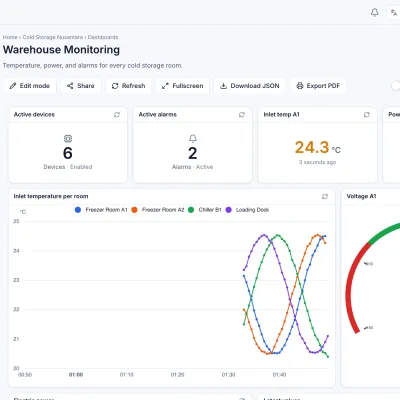
Task: Click Download JSON
Action: click(250, 86)
